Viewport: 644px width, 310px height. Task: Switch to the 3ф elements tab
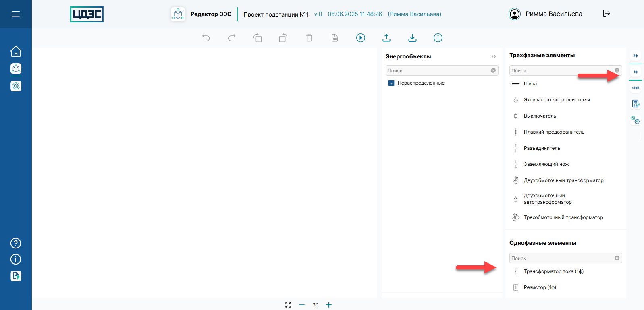[x=636, y=56]
